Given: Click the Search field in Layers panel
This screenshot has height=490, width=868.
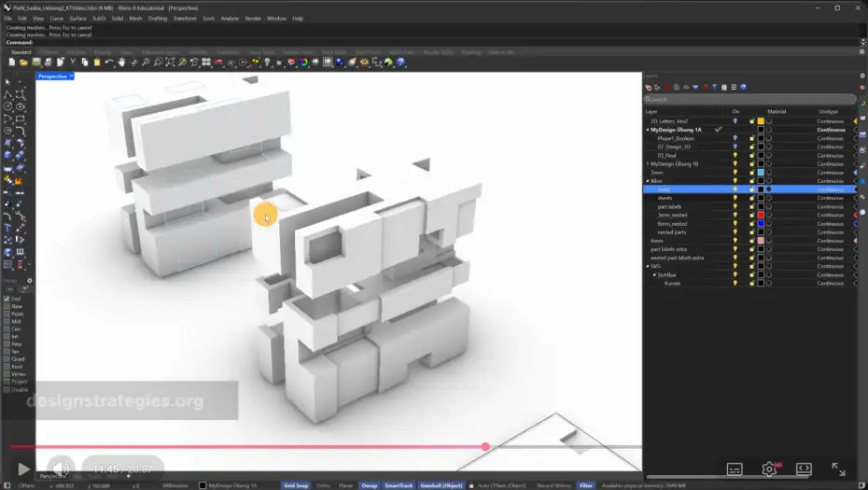Looking at the screenshot, I should tap(750, 99).
